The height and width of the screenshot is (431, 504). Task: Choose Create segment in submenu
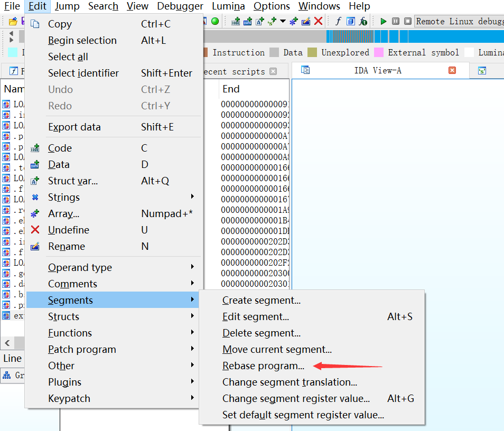(262, 300)
